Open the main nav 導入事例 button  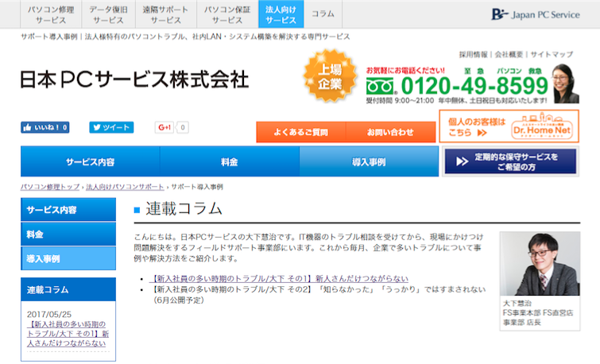(369, 161)
